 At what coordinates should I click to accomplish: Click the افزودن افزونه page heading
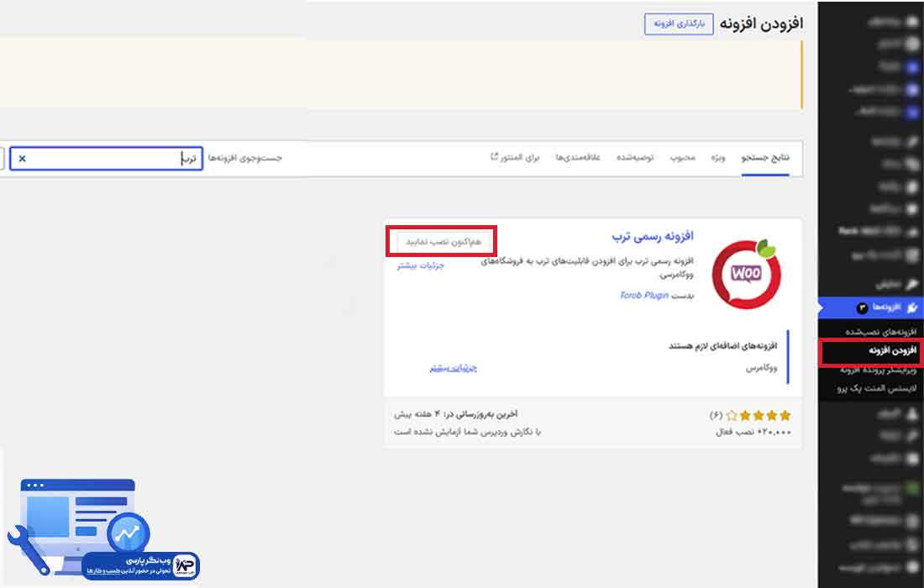click(761, 24)
